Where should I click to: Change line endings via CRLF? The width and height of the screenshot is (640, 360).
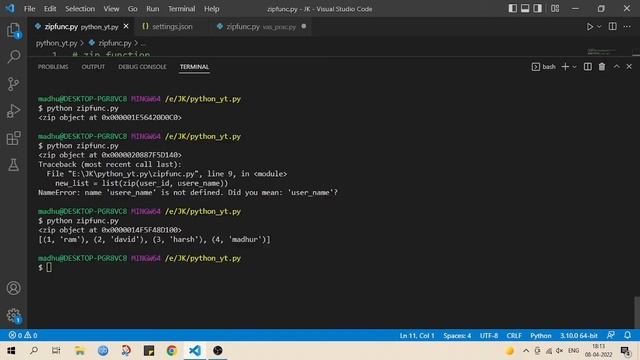click(x=514, y=336)
